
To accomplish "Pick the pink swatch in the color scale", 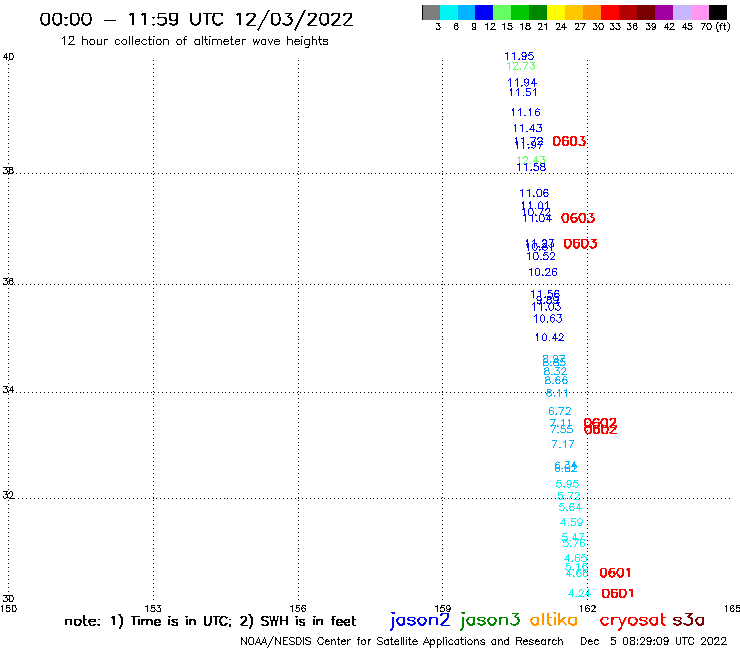I will click(x=700, y=12).
